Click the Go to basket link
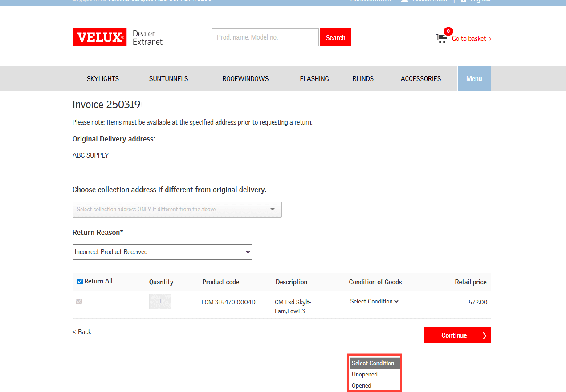The width and height of the screenshot is (566, 392). [472, 39]
